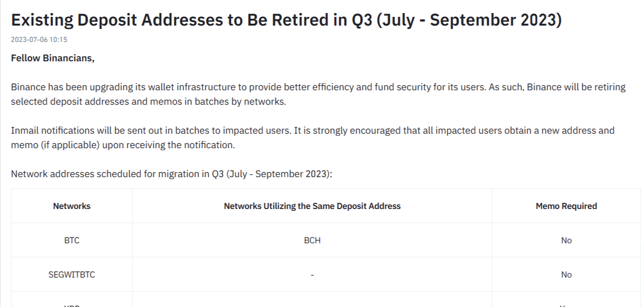644x307 pixels.
Task: Click the text 'memo (if applicable)'
Action: [55, 145]
